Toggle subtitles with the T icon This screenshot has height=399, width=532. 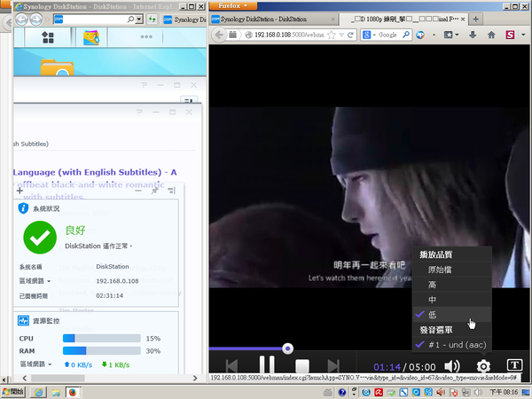click(x=514, y=365)
